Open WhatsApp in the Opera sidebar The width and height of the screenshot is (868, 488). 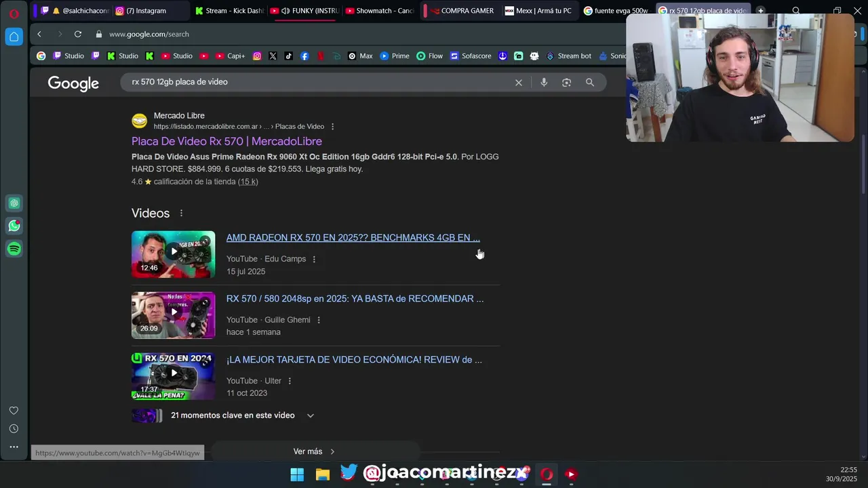(x=14, y=226)
